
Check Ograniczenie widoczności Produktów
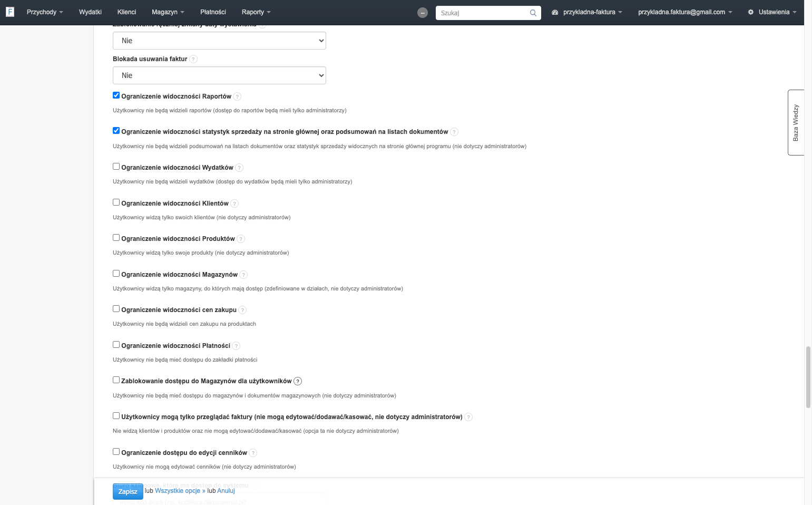pos(116,238)
